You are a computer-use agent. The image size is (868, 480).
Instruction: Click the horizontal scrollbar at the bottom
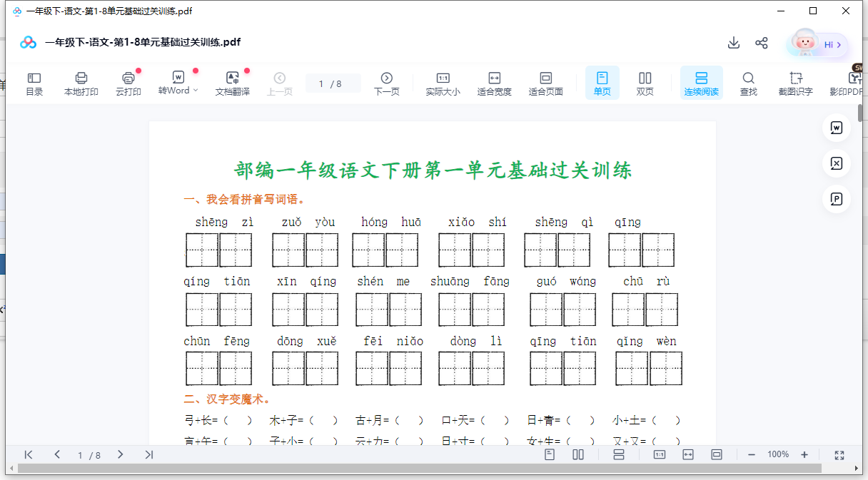[428, 469]
